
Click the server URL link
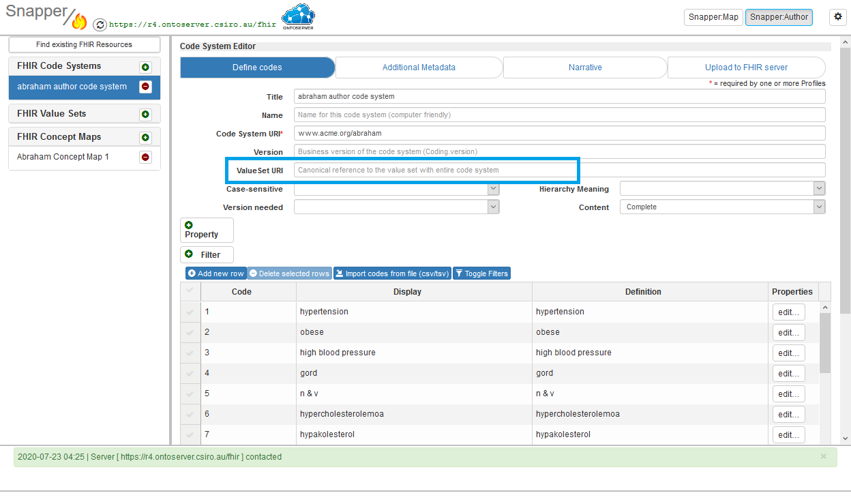(193, 25)
